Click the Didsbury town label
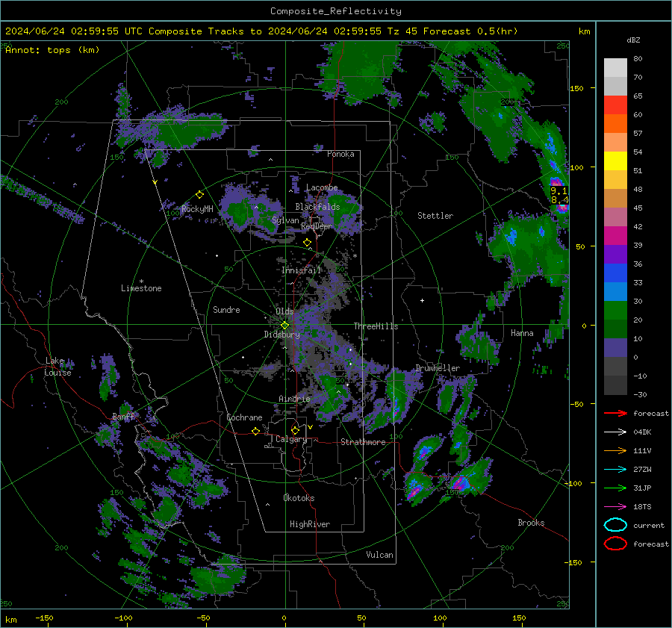The height and width of the screenshot is (628, 672). (x=281, y=335)
